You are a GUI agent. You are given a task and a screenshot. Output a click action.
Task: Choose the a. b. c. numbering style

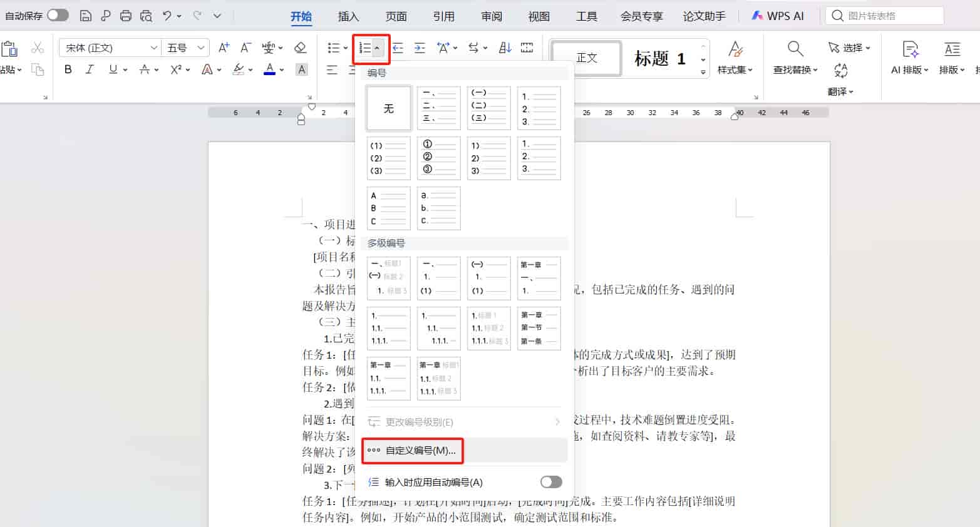tap(439, 208)
